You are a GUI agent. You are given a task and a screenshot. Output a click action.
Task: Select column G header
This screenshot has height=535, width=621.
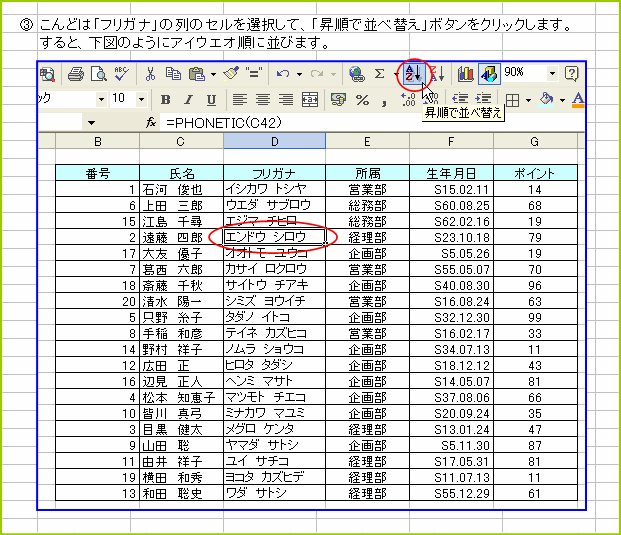pos(535,141)
